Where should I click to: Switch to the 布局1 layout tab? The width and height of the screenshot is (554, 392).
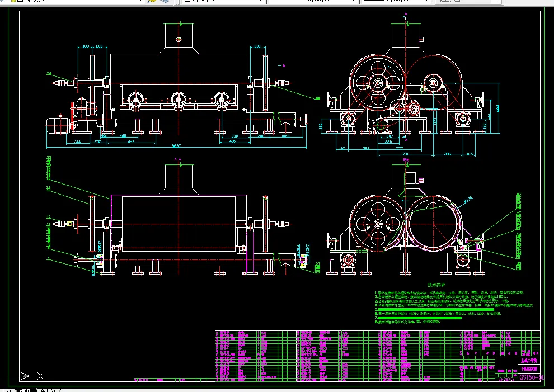click(x=49, y=390)
